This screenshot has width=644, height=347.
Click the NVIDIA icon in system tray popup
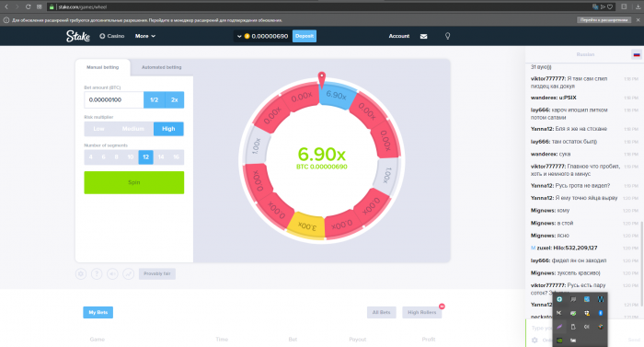(559, 340)
